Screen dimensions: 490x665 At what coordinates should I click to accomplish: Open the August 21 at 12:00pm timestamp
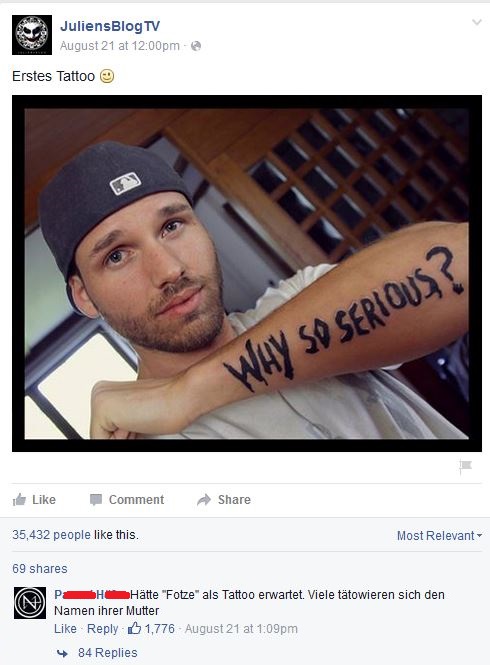[x=120, y=46]
